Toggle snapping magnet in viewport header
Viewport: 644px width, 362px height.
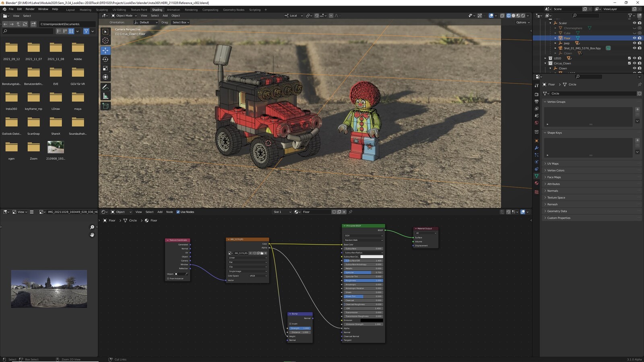(317, 16)
